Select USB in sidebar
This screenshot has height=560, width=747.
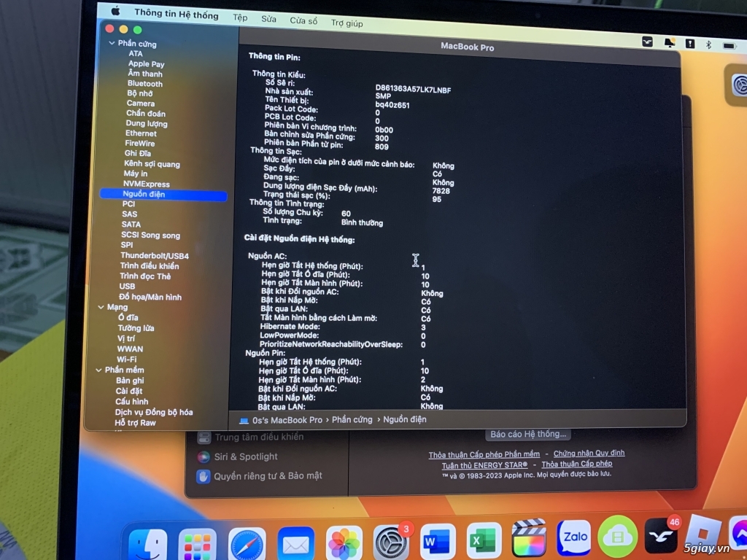(127, 286)
